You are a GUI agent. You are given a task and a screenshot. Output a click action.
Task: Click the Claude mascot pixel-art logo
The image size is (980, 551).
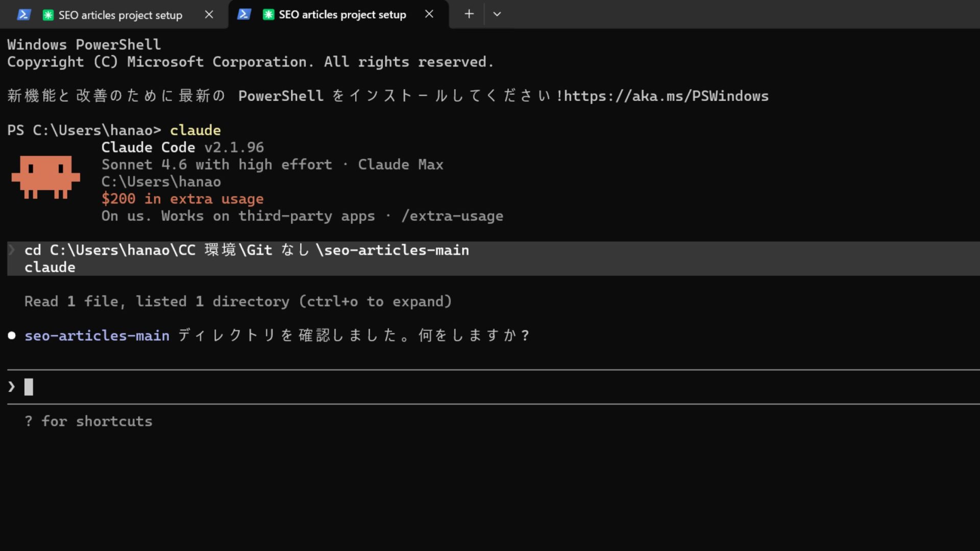tap(46, 178)
